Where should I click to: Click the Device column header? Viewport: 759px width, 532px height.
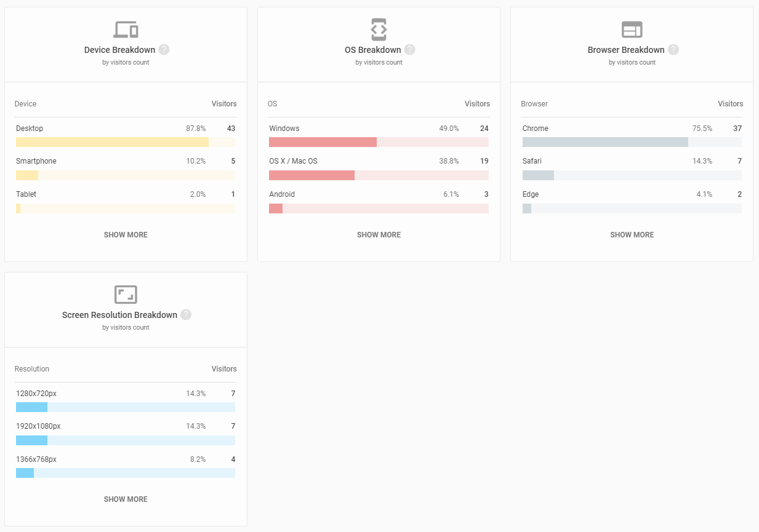coord(26,104)
